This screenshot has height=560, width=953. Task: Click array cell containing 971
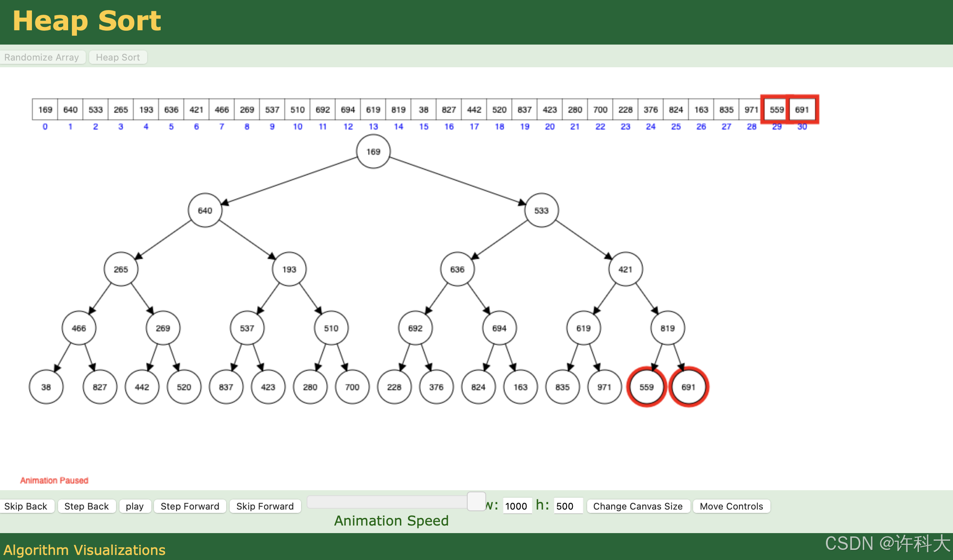(751, 110)
